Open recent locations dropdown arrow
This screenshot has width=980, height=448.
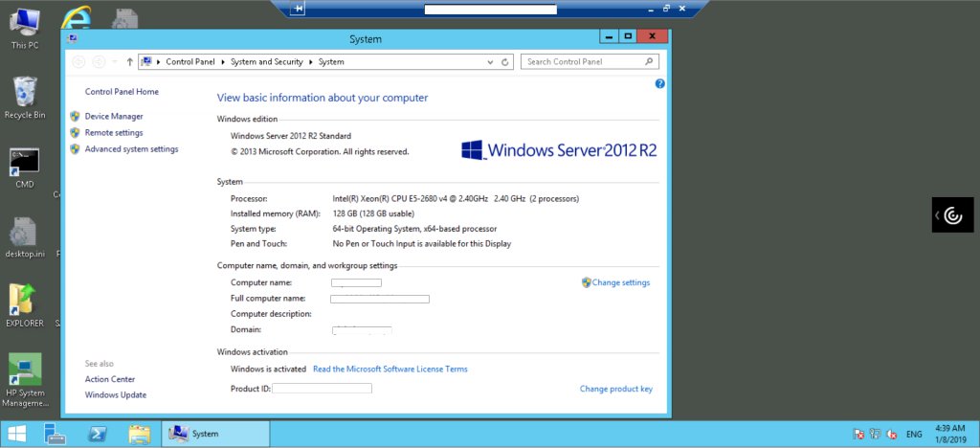pos(115,62)
